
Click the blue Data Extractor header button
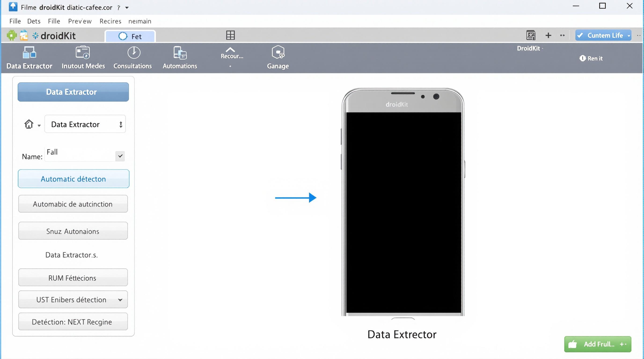tap(73, 92)
